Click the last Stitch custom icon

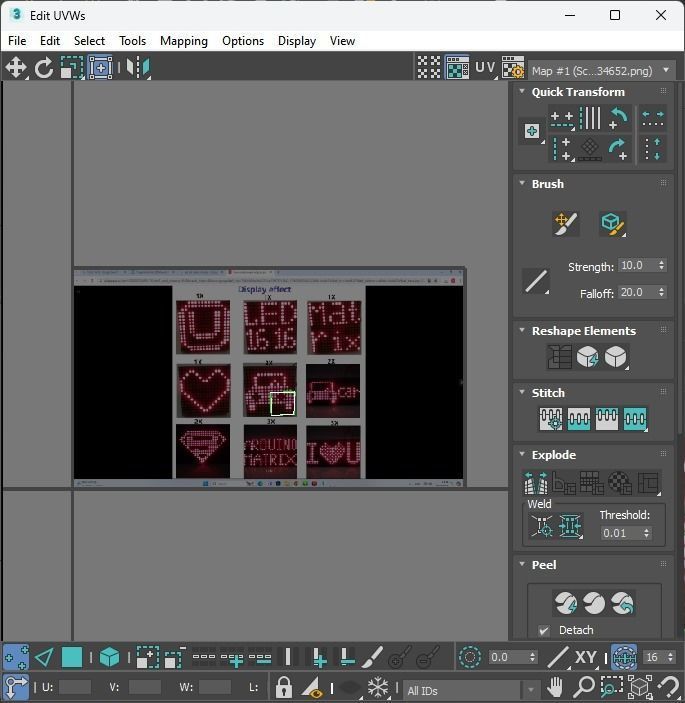[635, 419]
